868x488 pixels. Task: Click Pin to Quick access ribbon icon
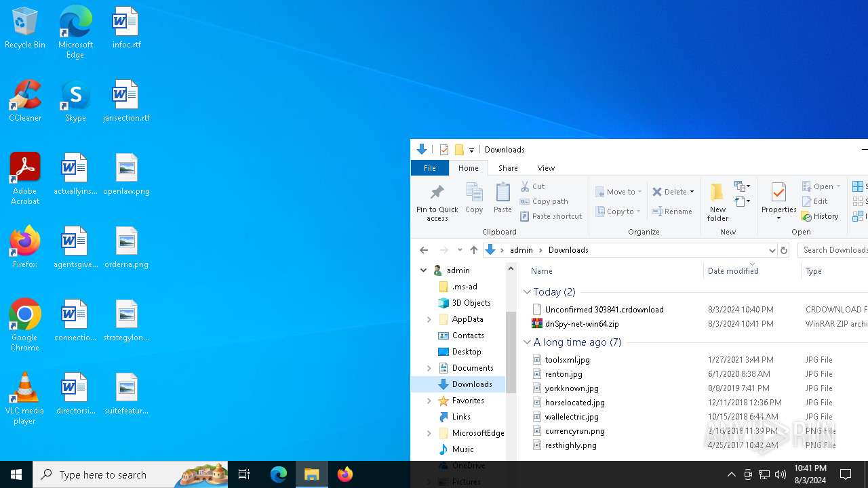click(x=437, y=202)
